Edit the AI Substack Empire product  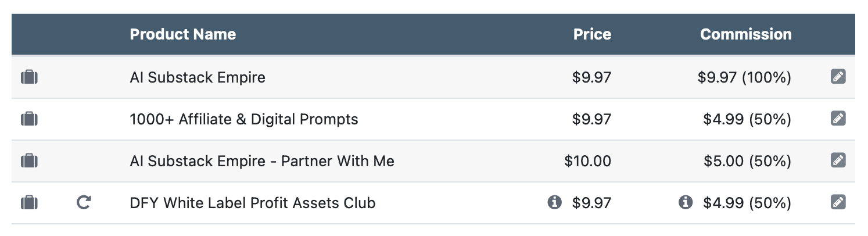(x=838, y=77)
